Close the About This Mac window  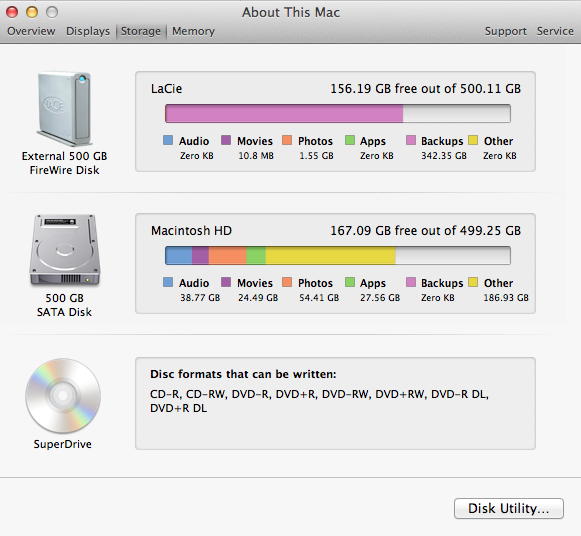point(12,12)
